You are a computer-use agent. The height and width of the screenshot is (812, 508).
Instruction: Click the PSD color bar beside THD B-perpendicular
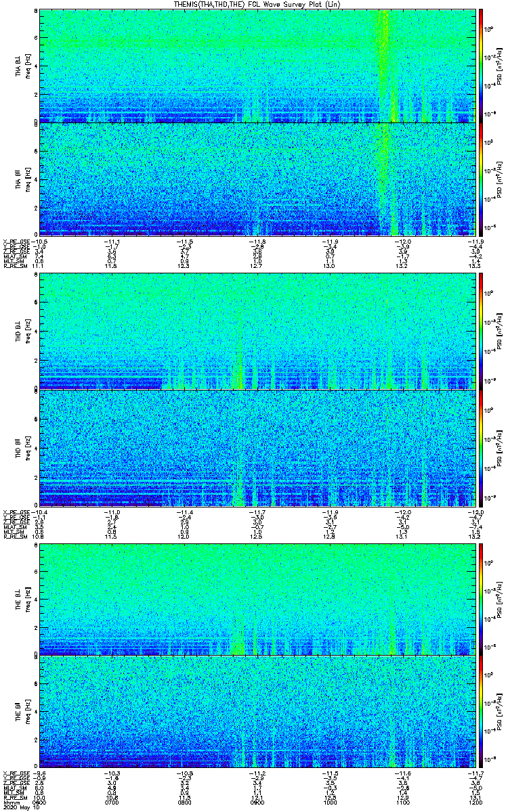[x=481, y=332]
